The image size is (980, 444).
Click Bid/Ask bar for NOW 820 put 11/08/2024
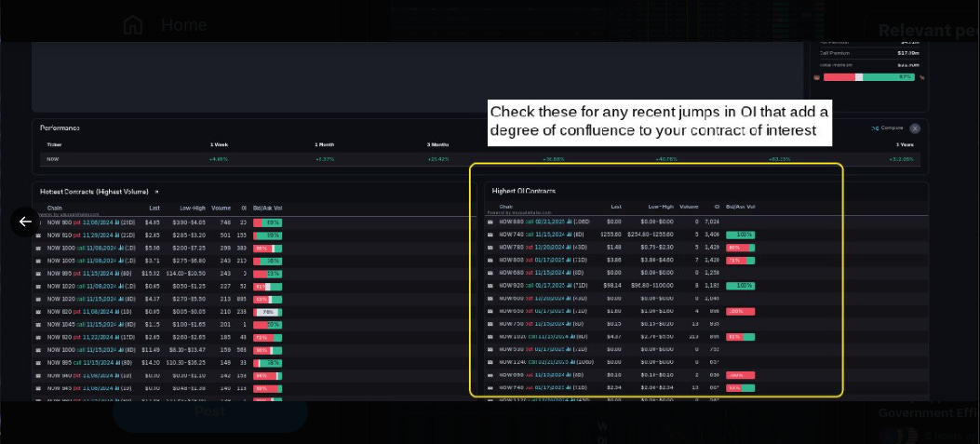coord(267,312)
